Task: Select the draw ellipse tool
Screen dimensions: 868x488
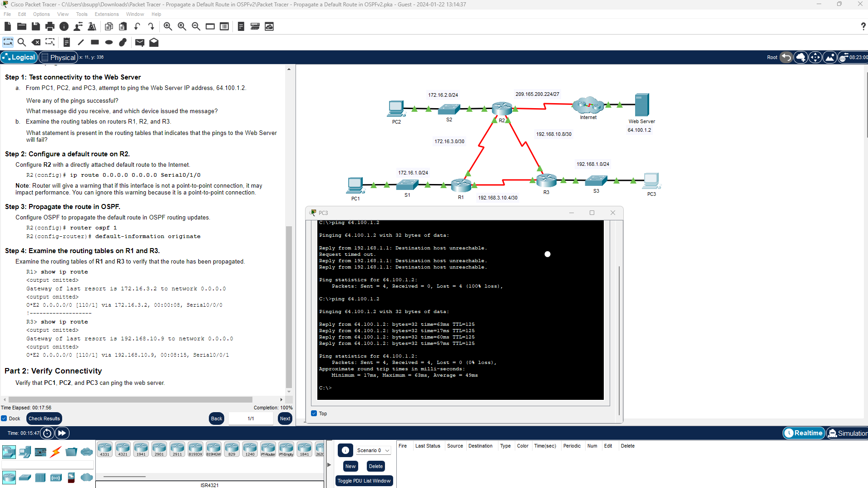Action: pos(108,42)
